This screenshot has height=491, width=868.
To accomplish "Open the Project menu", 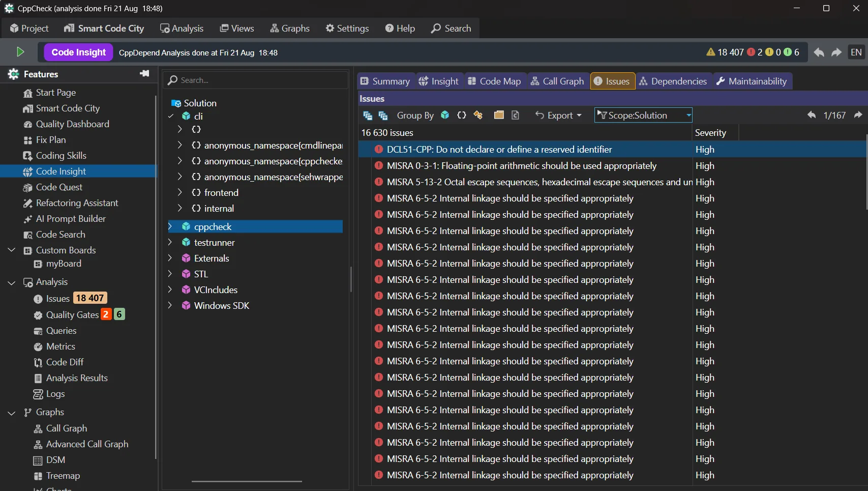I will coord(29,28).
